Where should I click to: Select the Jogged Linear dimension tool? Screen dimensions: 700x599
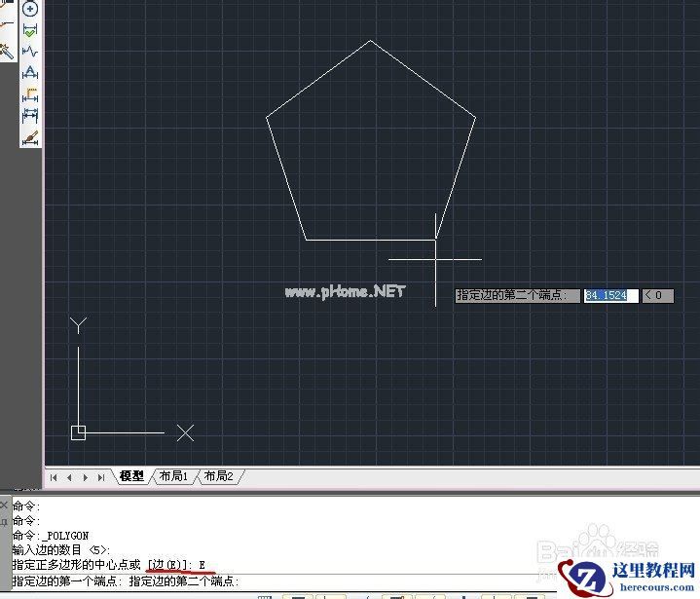pyautogui.click(x=30, y=52)
